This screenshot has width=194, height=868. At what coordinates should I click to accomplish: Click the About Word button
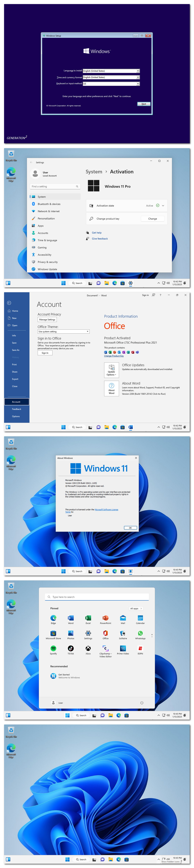tap(111, 389)
